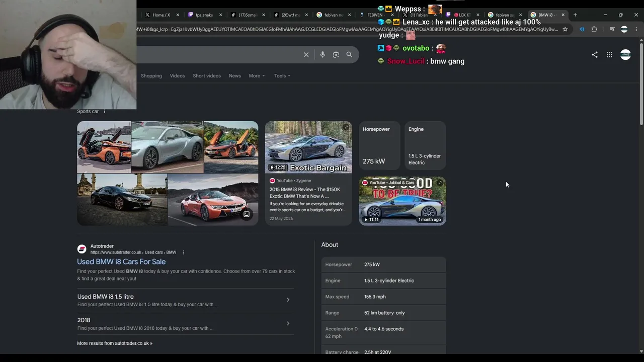Open the silver BMW i8 side photo
Screen dimensions: 644x362
167,147
